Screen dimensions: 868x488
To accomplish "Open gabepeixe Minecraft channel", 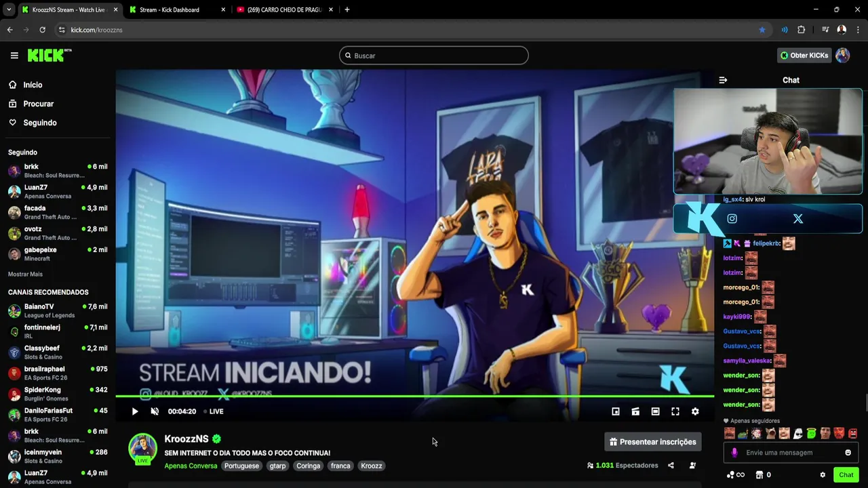I will click(58, 253).
